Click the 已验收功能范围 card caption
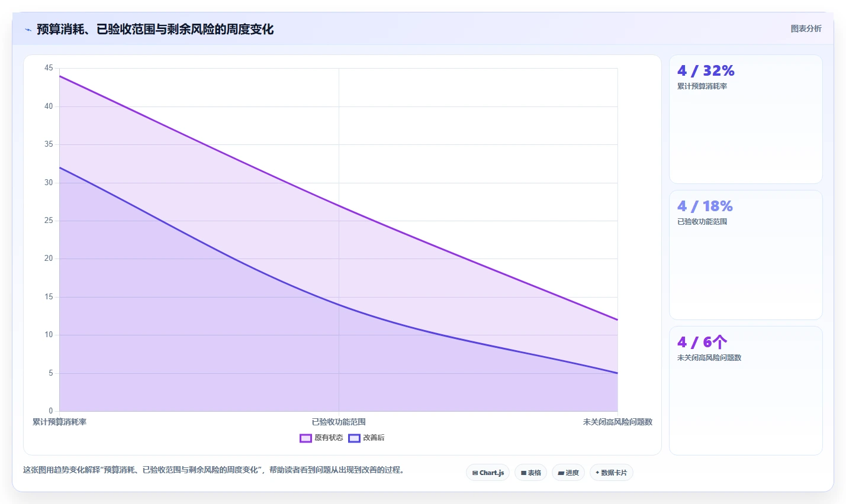The height and width of the screenshot is (504, 846). pos(702,222)
